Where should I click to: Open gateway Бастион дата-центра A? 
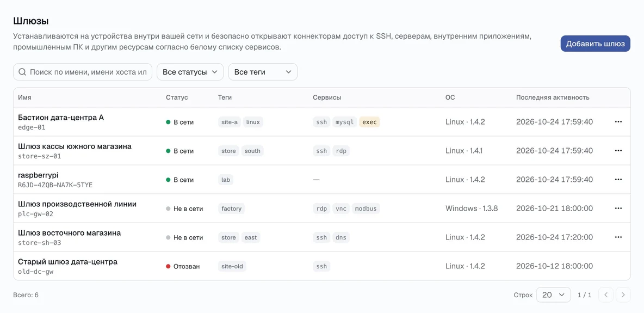pyautogui.click(x=61, y=118)
